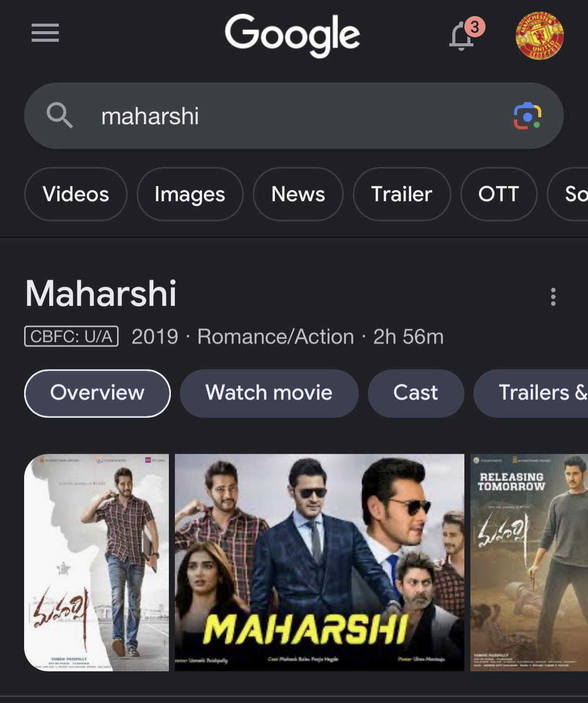
Task: Select the Overview tab
Action: 97,393
